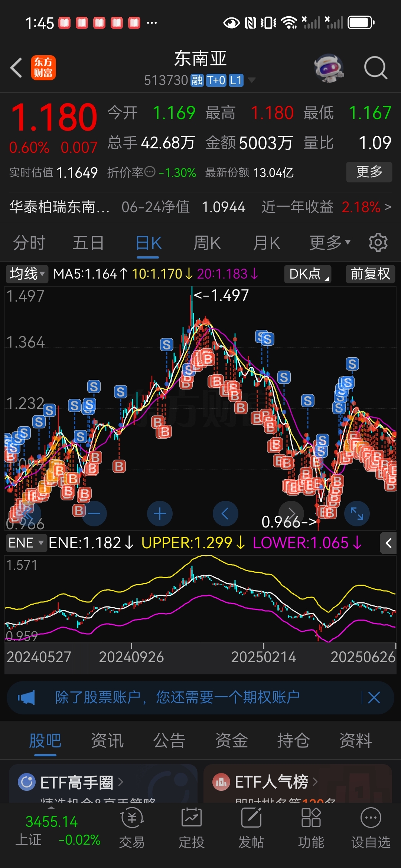This screenshot has width=401, height=868.
Task: Tap the 融 margin tag
Action: [197, 80]
